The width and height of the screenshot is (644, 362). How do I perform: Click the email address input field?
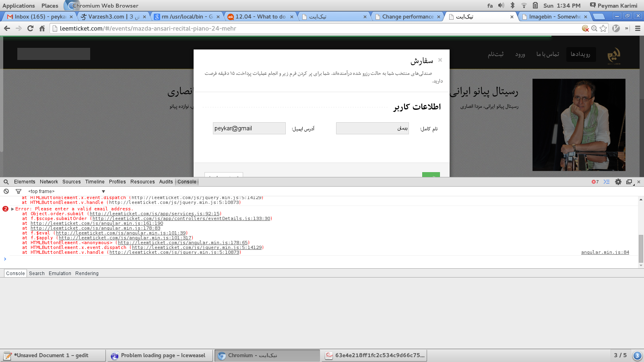point(249,128)
